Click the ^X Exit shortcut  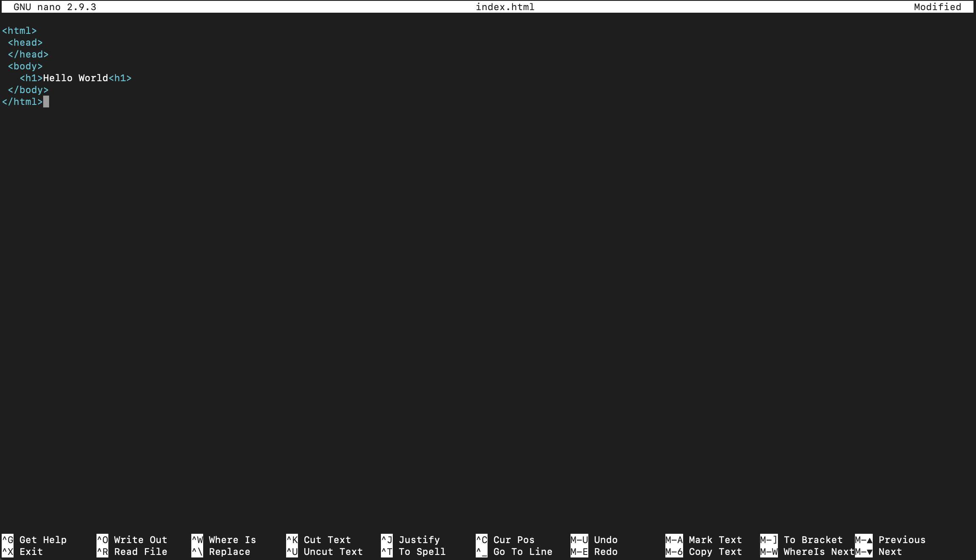pos(22,552)
